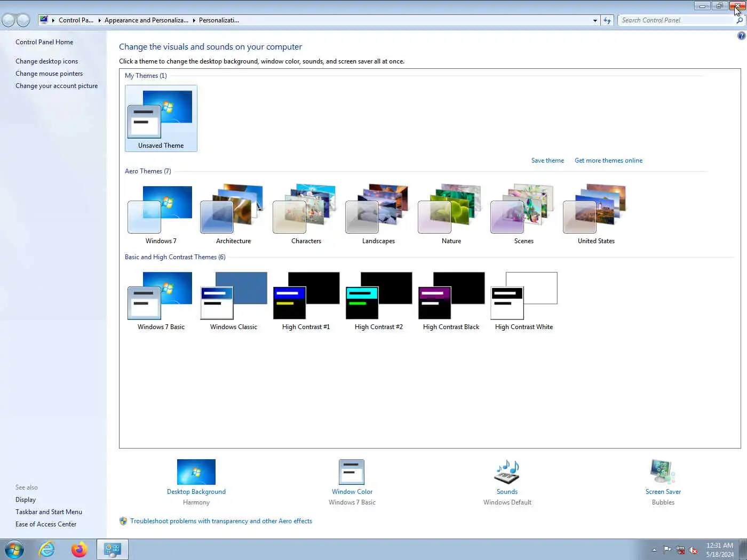Viewport: 747px width, 560px height.
Task: Go to Control Panel Home
Action: pyautogui.click(x=44, y=42)
